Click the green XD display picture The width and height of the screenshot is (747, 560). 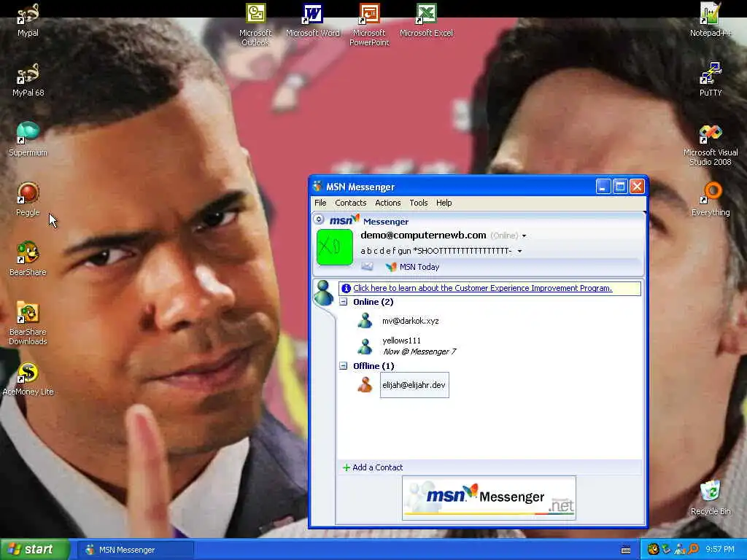point(335,247)
